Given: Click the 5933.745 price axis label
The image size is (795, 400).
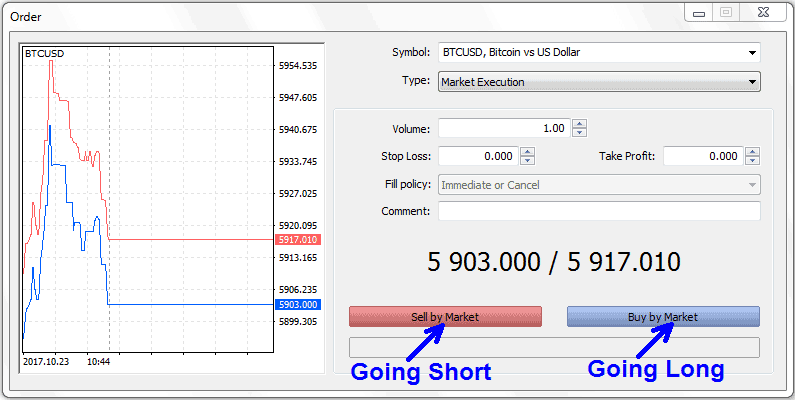Looking at the screenshot, I should pyautogui.click(x=298, y=162).
